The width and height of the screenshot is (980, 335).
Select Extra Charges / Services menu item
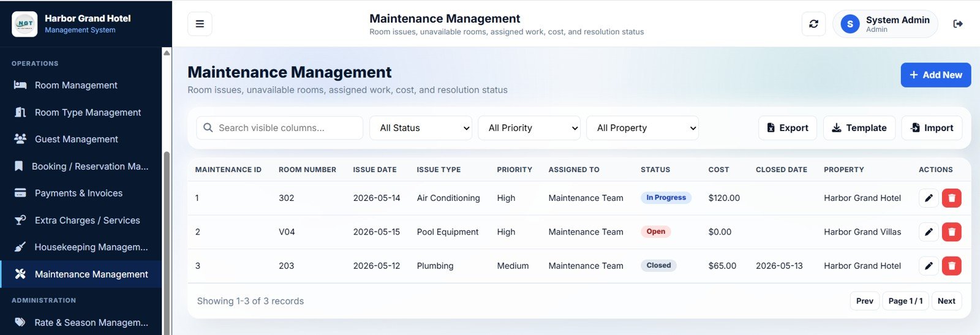tap(81, 220)
